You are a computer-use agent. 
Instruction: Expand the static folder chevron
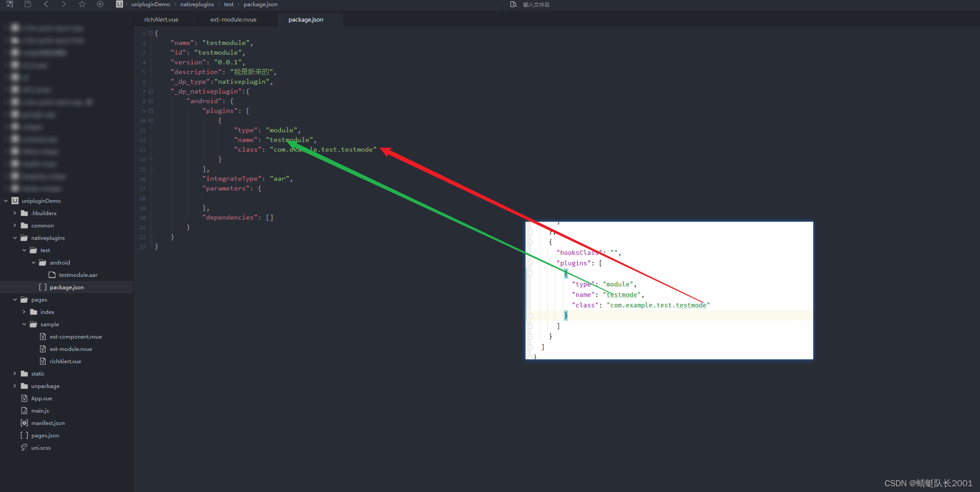point(15,373)
